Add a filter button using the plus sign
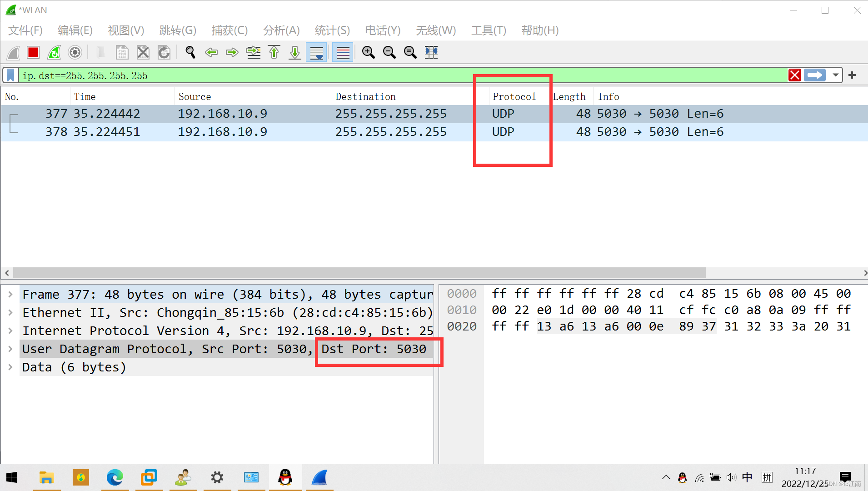Screen dimensions: 868x491 pos(852,75)
